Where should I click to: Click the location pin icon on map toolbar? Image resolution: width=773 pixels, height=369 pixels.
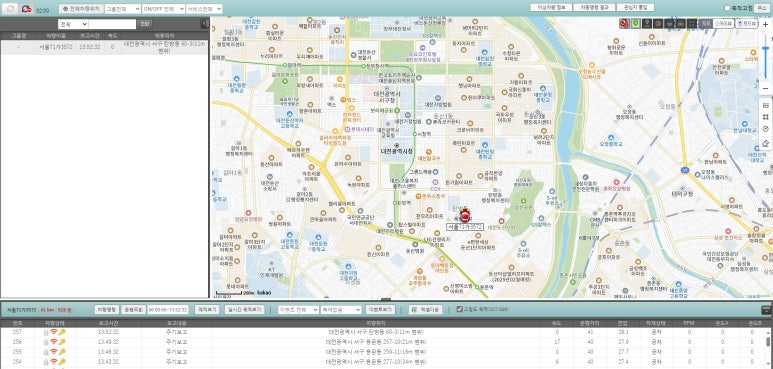point(647,23)
